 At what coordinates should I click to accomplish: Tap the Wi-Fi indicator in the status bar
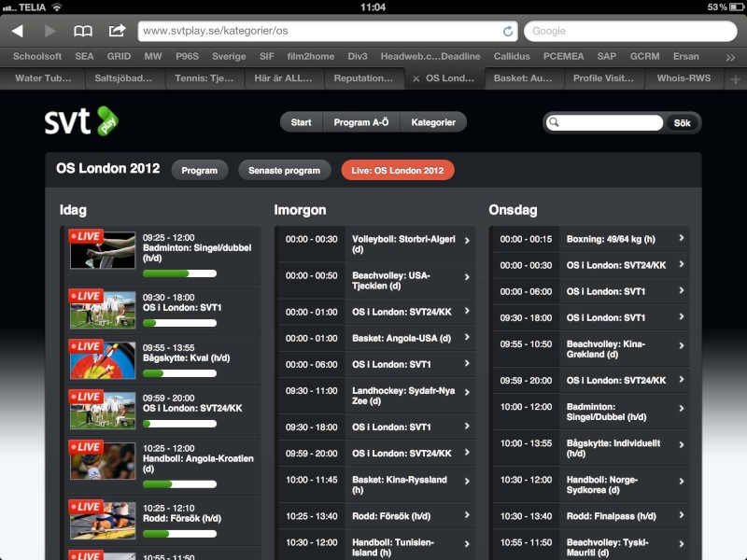tap(57, 7)
